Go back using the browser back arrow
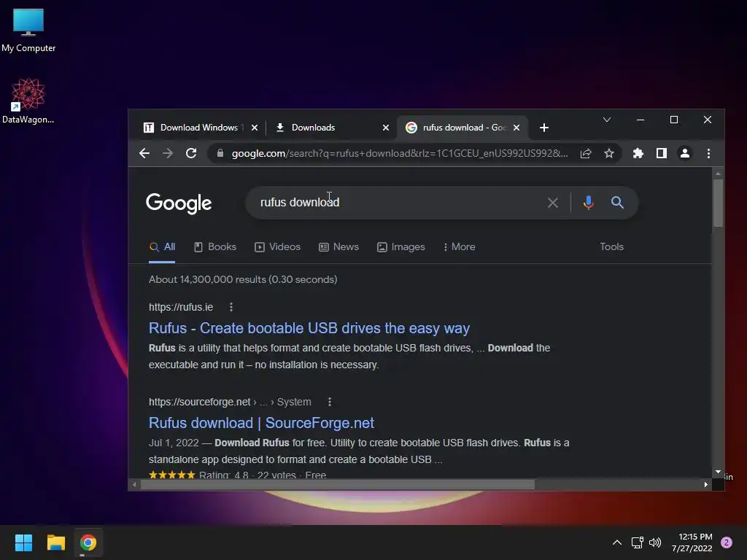 [x=144, y=153]
